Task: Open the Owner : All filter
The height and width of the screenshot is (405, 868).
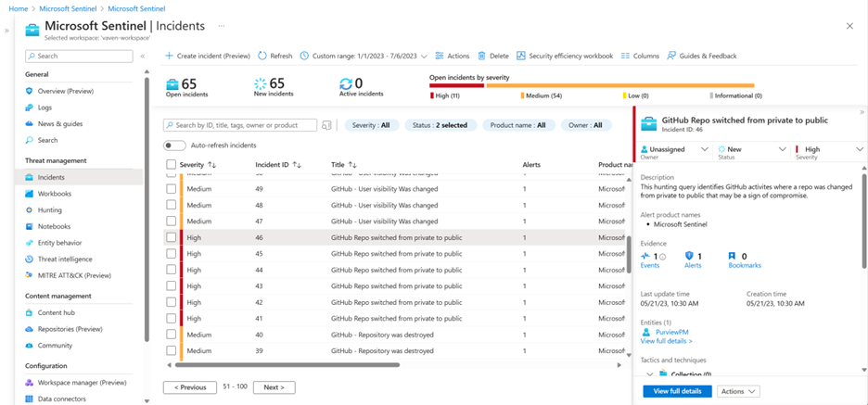Action: (x=586, y=125)
